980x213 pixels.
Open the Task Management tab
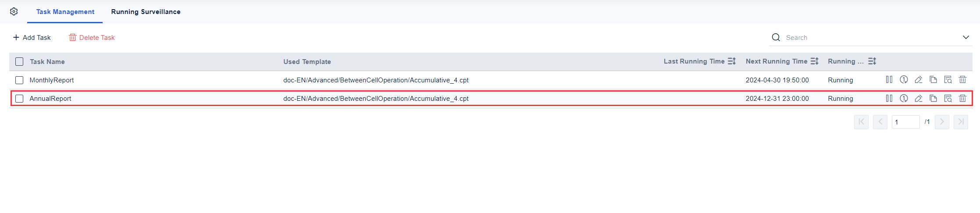point(65,12)
